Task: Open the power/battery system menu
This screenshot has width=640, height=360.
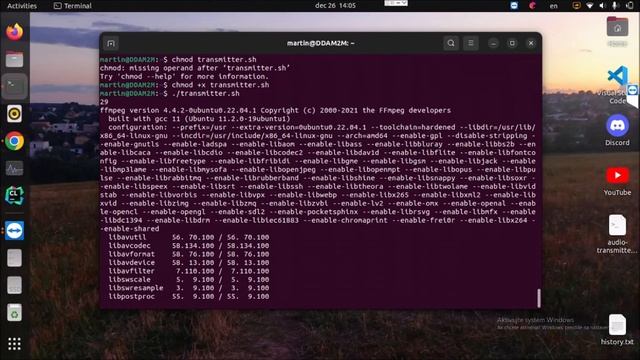Action: [x=629, y=6]
